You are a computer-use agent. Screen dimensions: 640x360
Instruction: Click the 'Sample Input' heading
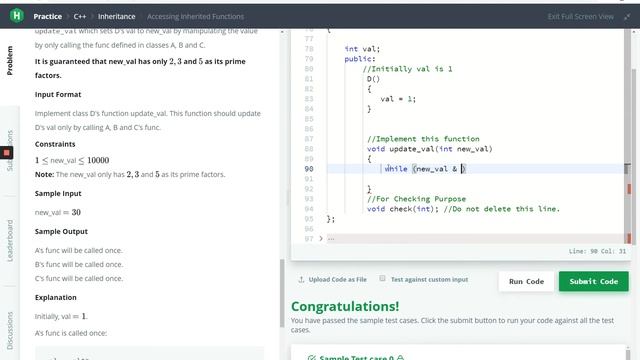coord(58,193)
